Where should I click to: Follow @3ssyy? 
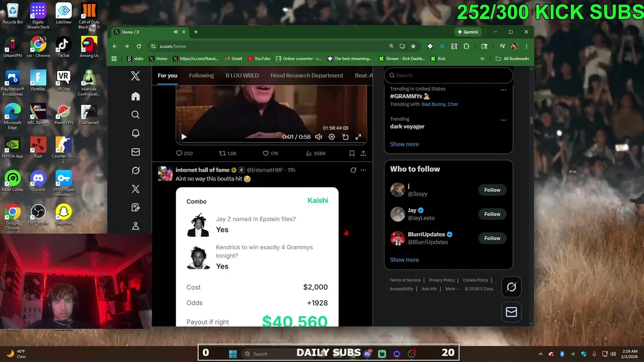coord(492,190)
